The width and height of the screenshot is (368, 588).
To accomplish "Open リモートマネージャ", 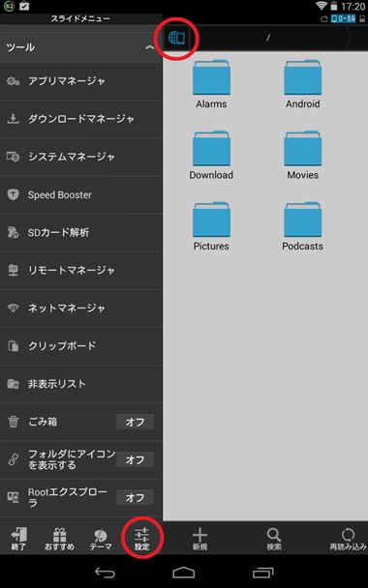I will (x=81, y=271).
